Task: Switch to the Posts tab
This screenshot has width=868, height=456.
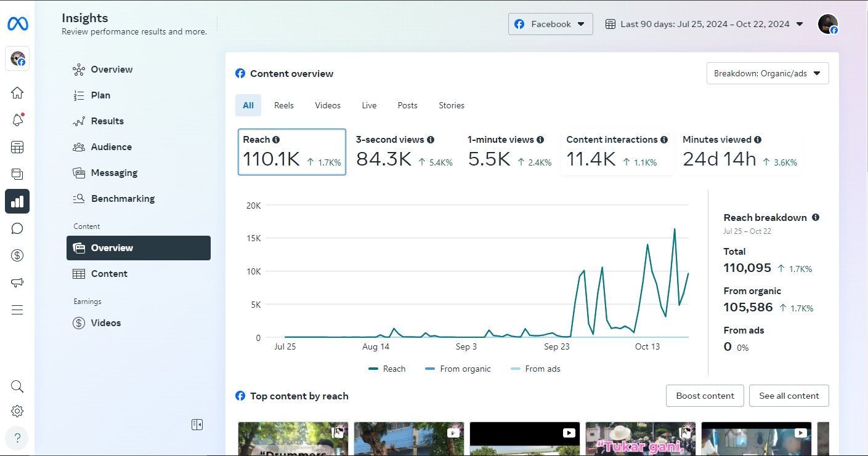Action: pyautogui.click(x=408, y=105)
